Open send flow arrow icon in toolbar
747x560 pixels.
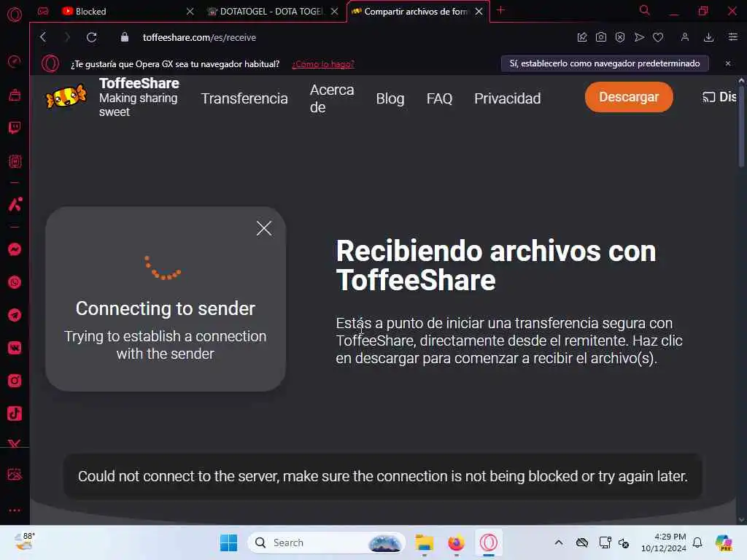tap(639, 37)
